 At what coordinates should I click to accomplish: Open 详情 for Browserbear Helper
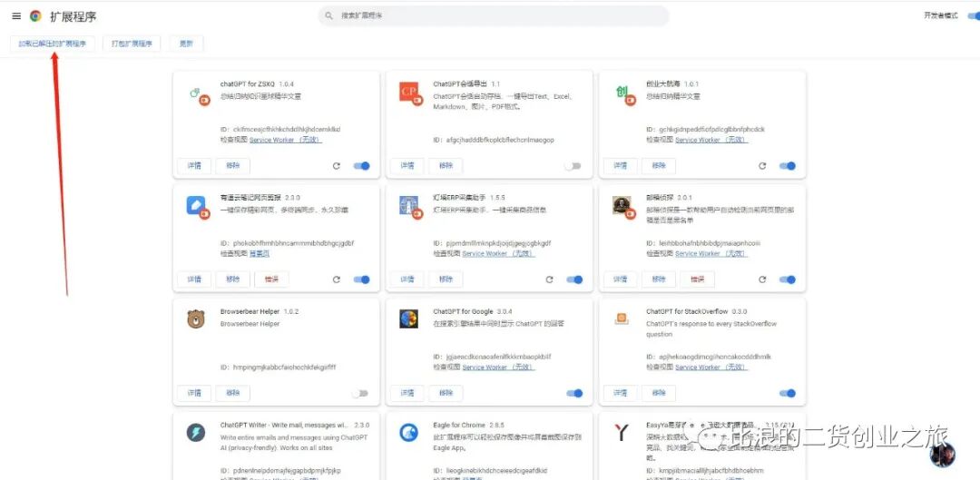click(x=194, y=393)
